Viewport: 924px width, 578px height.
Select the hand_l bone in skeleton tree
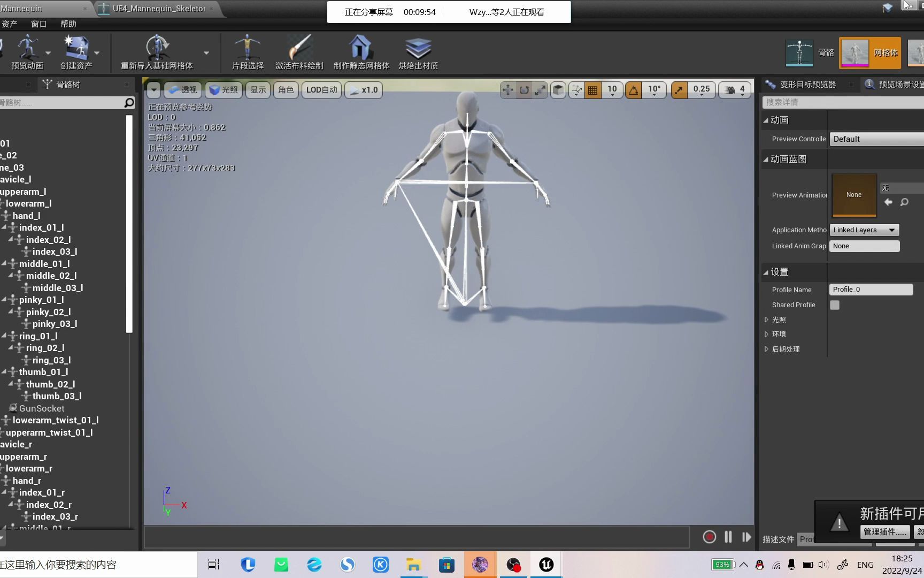click(26, 215)
